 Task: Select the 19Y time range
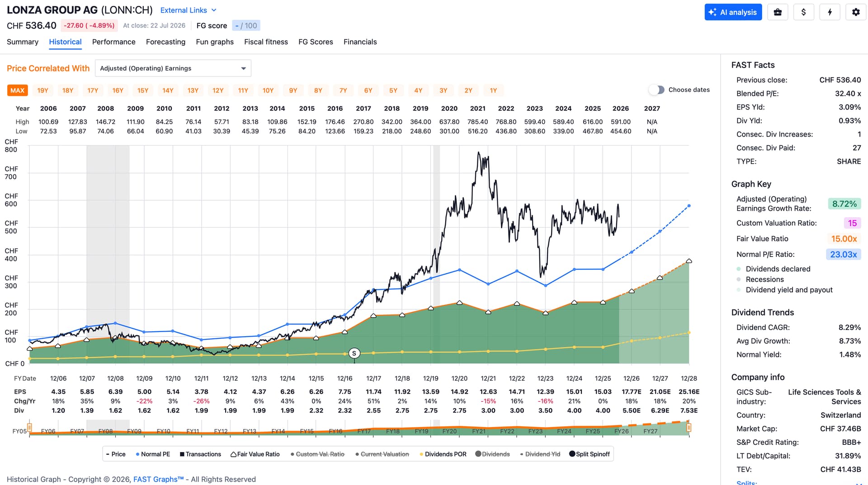click(42, 90)
